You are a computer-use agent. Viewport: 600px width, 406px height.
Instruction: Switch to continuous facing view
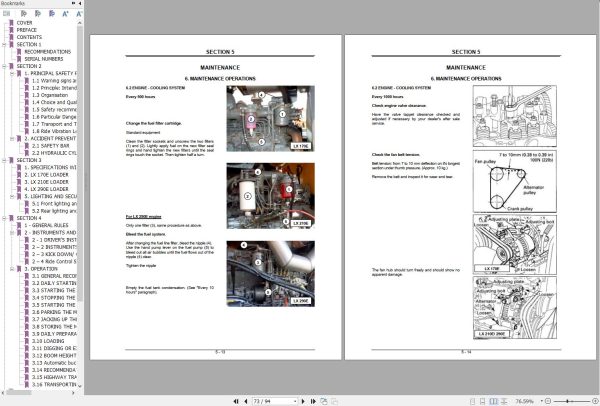(x=504, y=401)
